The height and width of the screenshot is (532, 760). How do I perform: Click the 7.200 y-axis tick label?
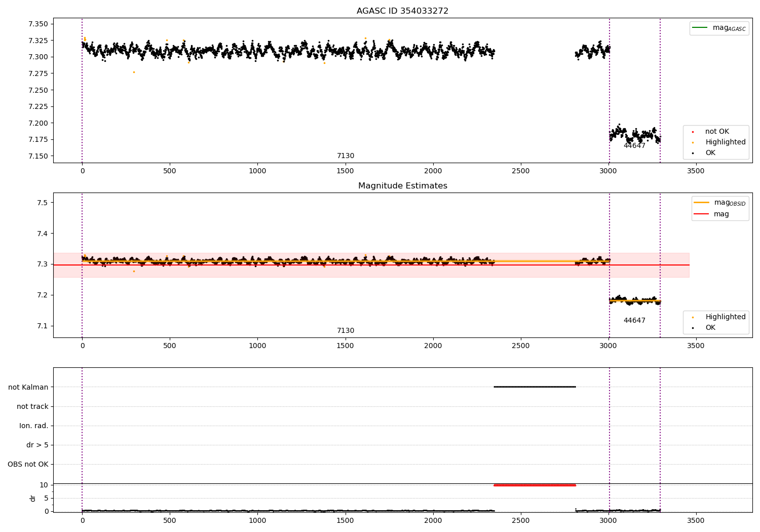[x=38, y=123]
